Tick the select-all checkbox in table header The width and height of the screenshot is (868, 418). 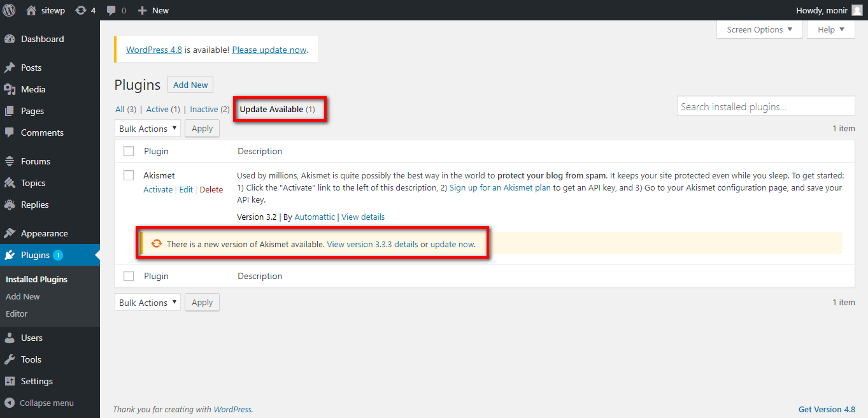click(x=129, y=151)
